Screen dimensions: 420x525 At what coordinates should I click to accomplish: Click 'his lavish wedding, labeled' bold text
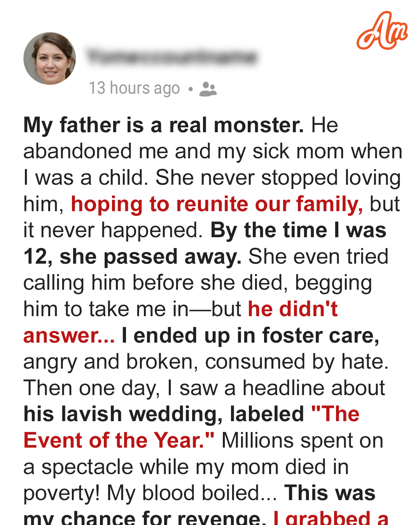click(164, 414)
